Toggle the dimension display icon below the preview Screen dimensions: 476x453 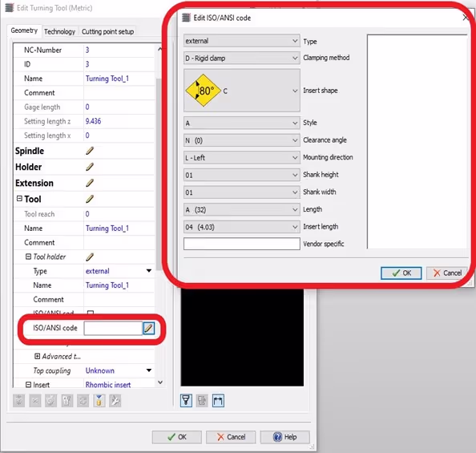(218, 400)
